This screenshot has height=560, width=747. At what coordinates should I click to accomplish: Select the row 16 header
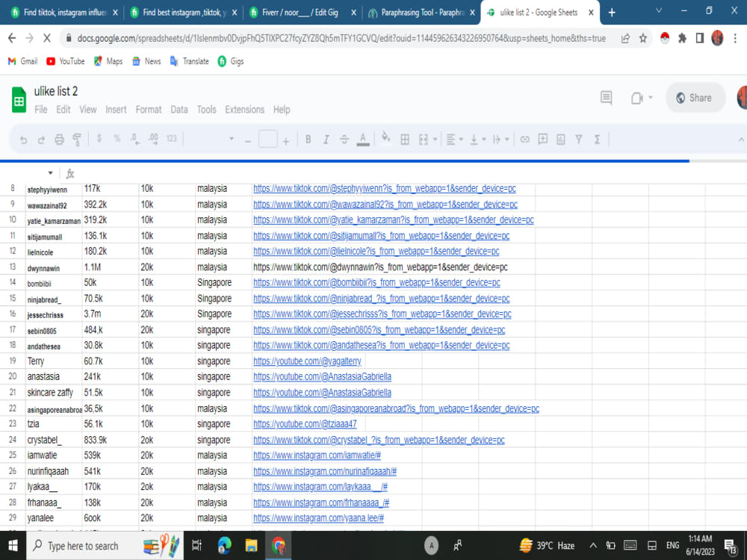tap(13, 314)
